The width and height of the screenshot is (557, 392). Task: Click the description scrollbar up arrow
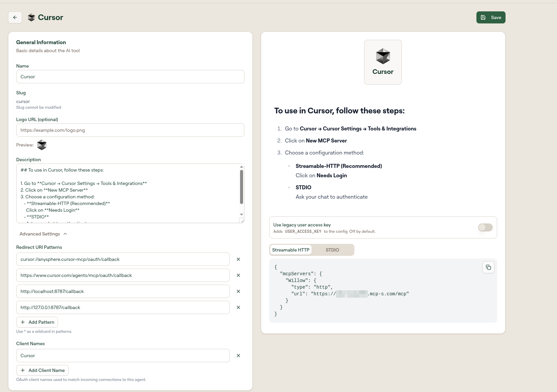click(x=241, y=167)
